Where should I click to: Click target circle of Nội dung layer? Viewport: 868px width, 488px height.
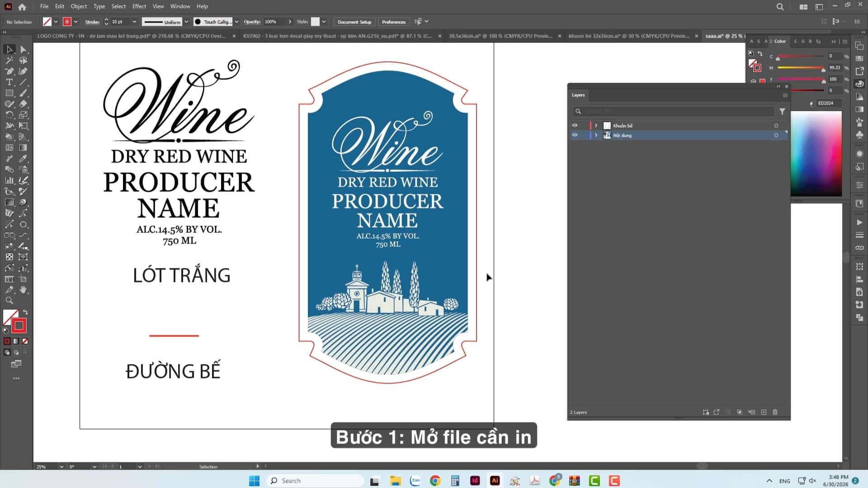click(776, 135)
